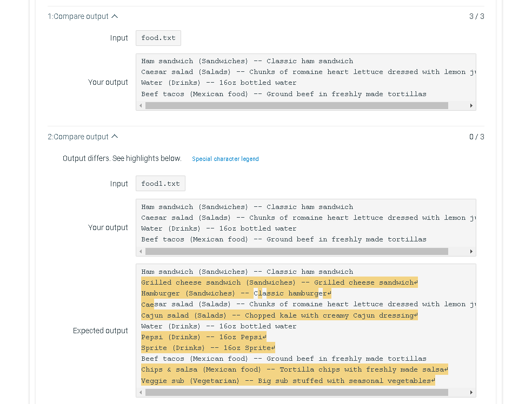532x404 pixels.
Task: Click the "3 / 3" score label
Action: (477, 16)
